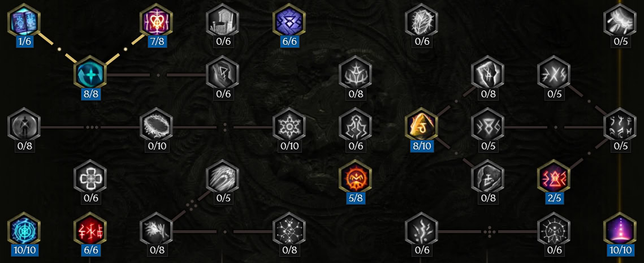Select the red triangle rune node at 2/5
The image size is (644, 263).
554,176
